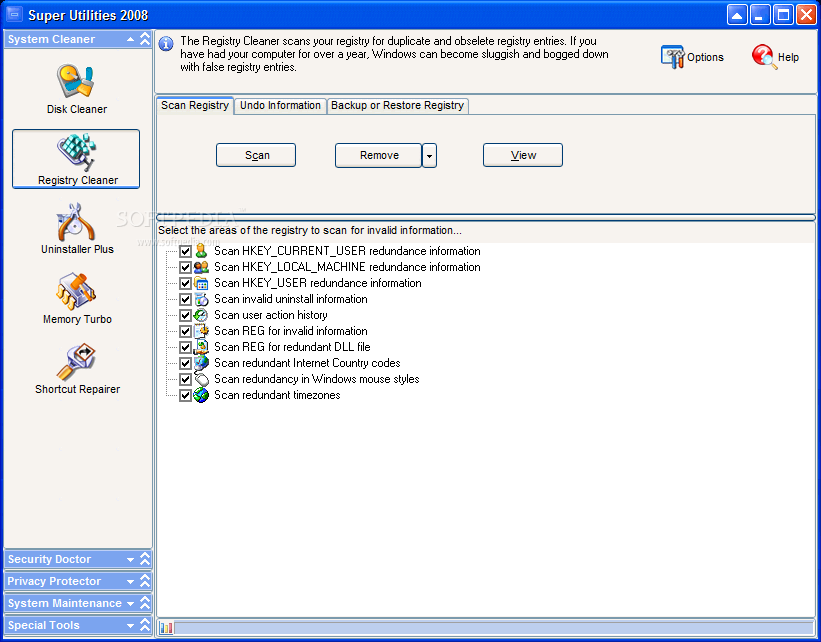The width and height of the screenshot is (821, 642).
Task: Expand Security Doctor with double chevron
Action: pyautogui.click(x=145, y=559)
